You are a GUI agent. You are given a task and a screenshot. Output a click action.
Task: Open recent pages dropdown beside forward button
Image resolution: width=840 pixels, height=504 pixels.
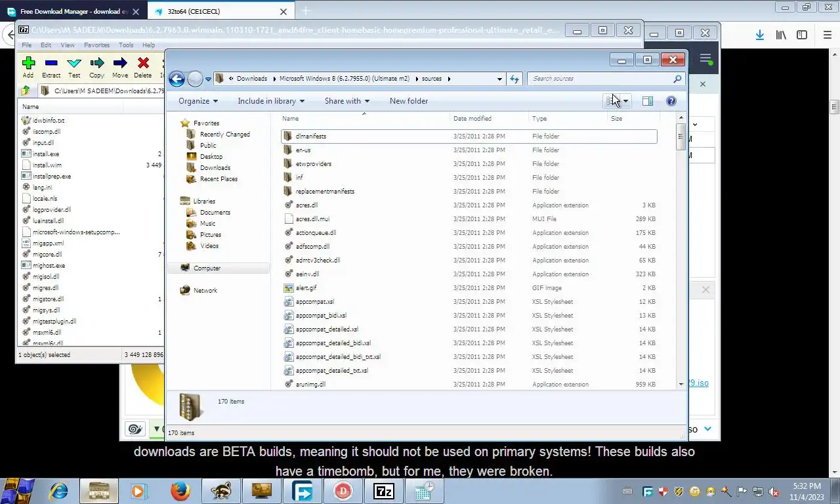[x=208, y=79]
